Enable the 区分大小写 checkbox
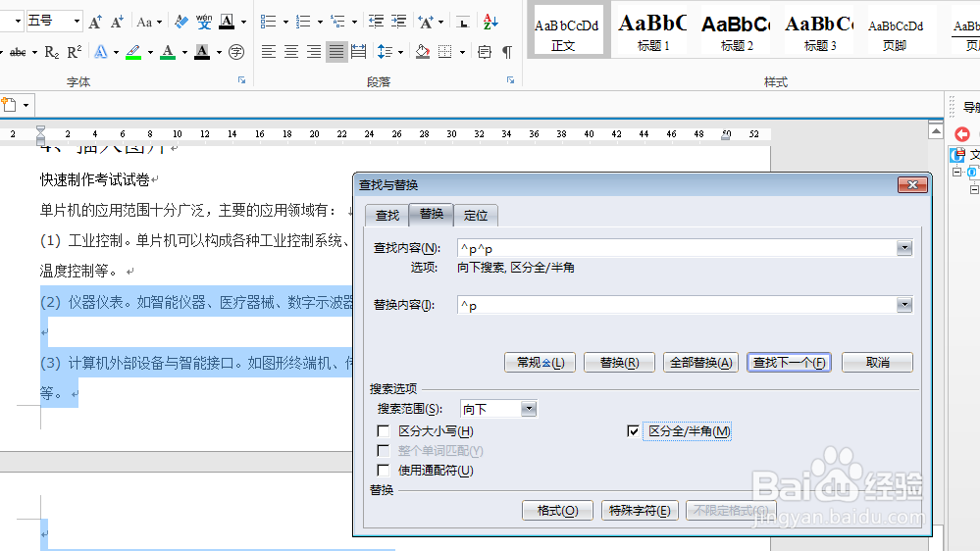Screen dimensions: 980x551 point(384,431)
